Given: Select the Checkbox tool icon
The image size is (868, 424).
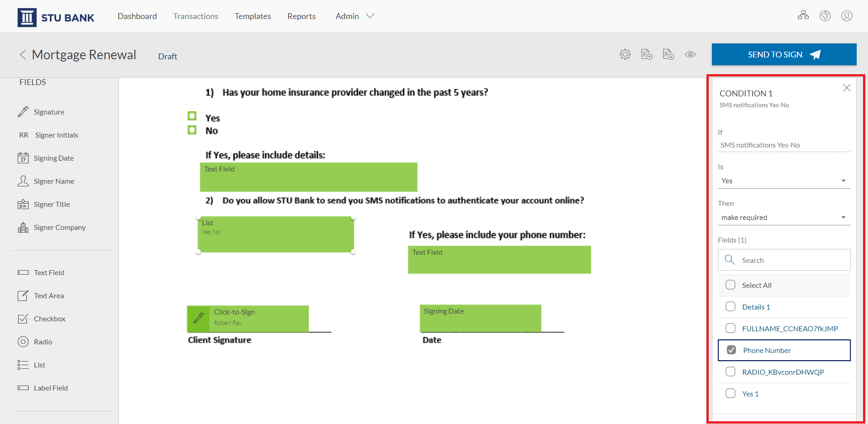Looking at the screenshot, I should (x=23, y=319).
